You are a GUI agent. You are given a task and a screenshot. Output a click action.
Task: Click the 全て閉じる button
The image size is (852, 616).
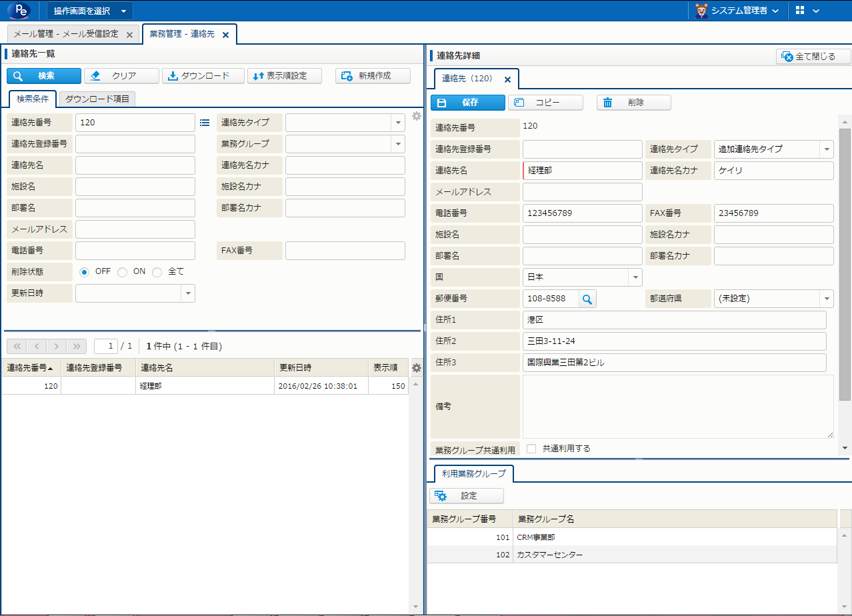pos(814,57)
